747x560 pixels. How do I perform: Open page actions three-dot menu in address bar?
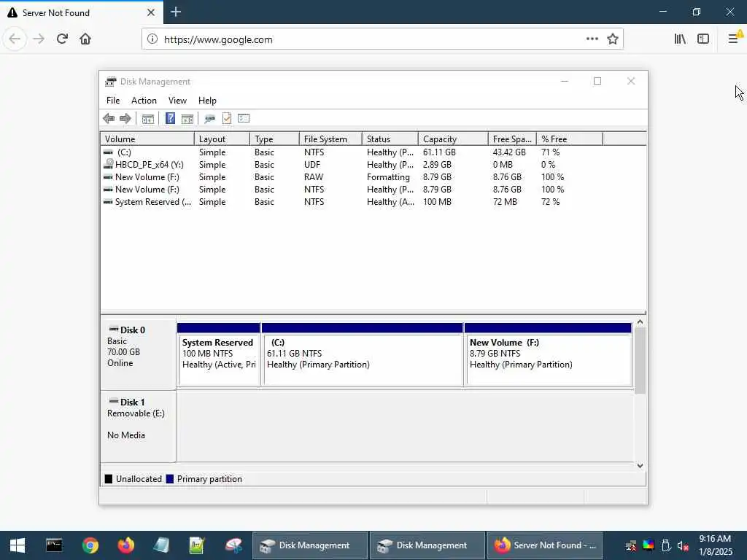(592, 39)
